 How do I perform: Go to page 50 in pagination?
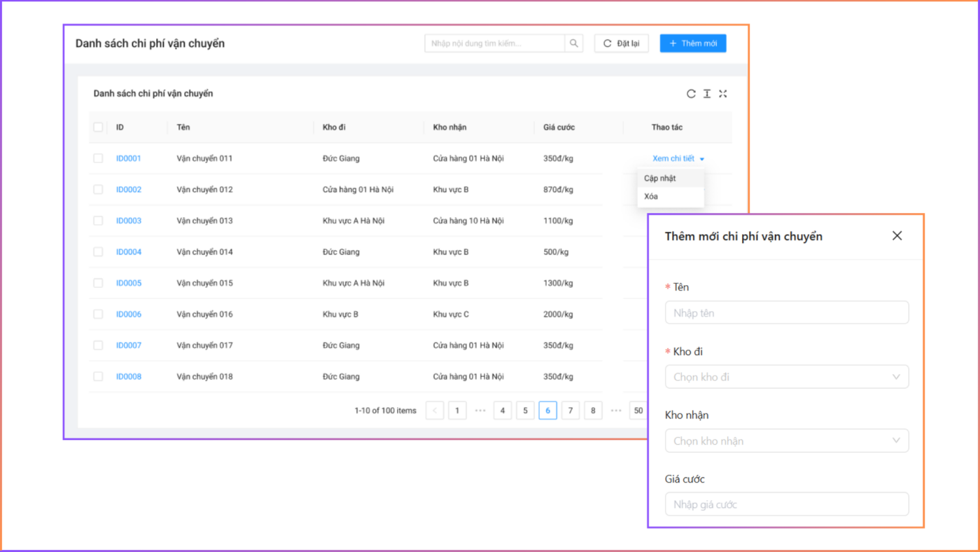pos(638,410)
